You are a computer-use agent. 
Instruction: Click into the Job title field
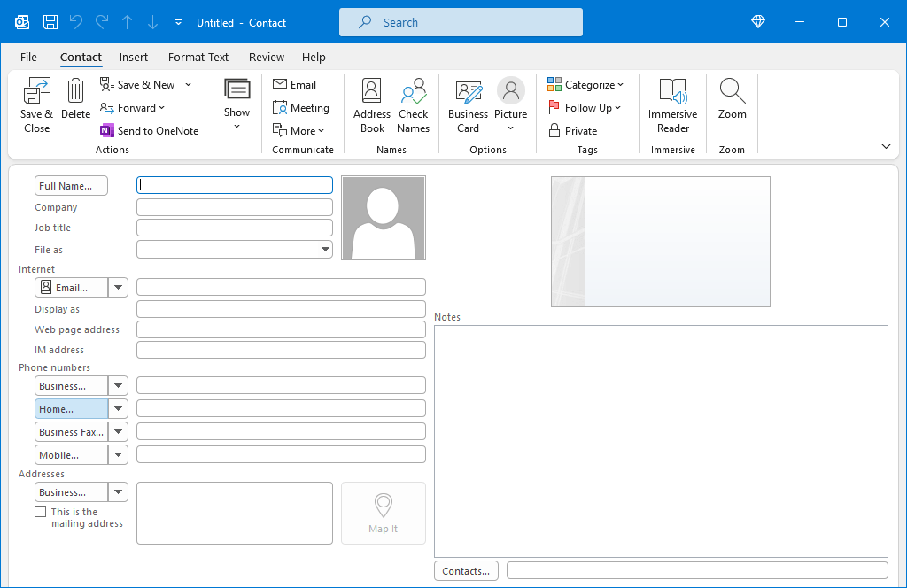[x=234, y=228]
